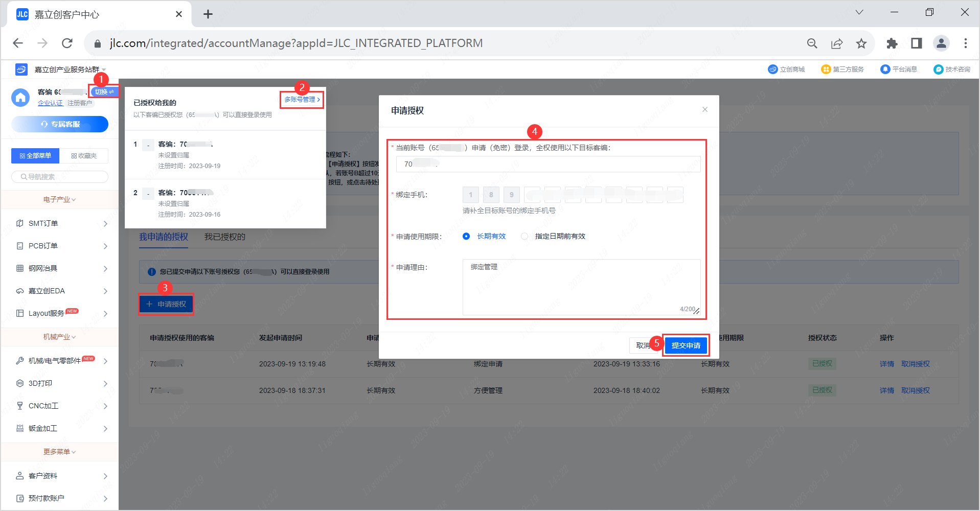980x511 pixels.
Task: Click 提交申请 submit button
Action: [x=686, y=345]
